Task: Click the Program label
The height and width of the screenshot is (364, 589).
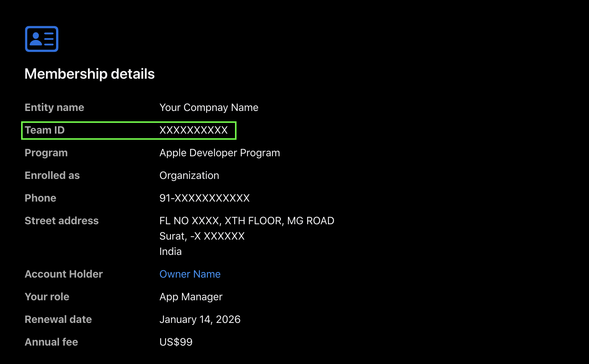Action: (x=46, y=153)
